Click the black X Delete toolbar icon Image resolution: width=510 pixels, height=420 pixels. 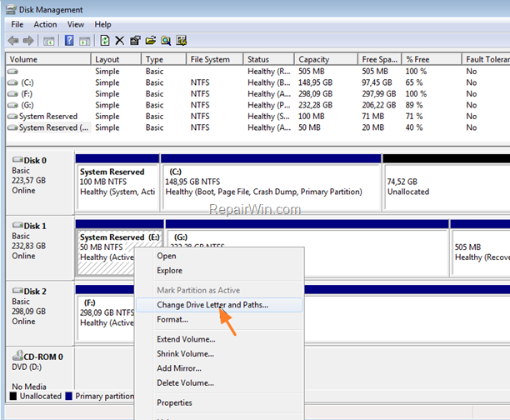tap(120, 41)
